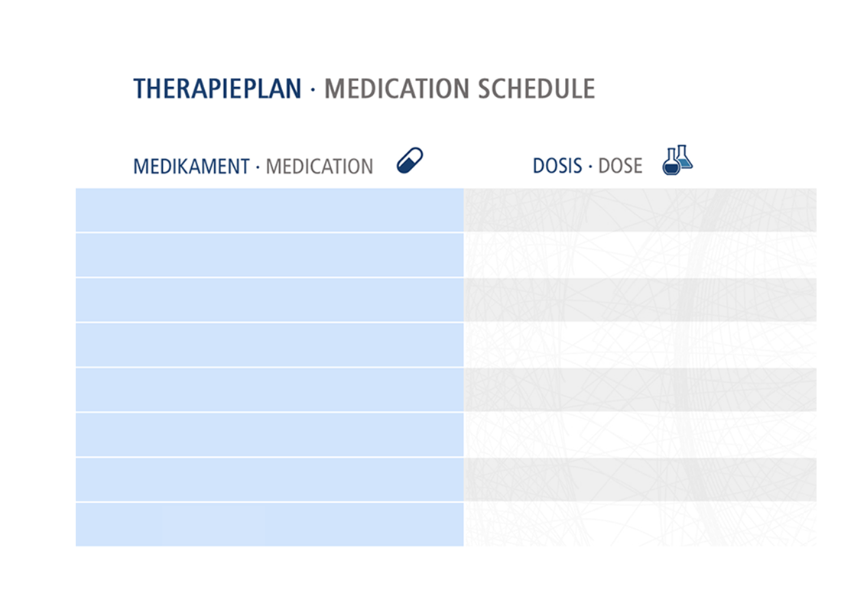
Task: Focus the third medication row field
Action: 269,300
